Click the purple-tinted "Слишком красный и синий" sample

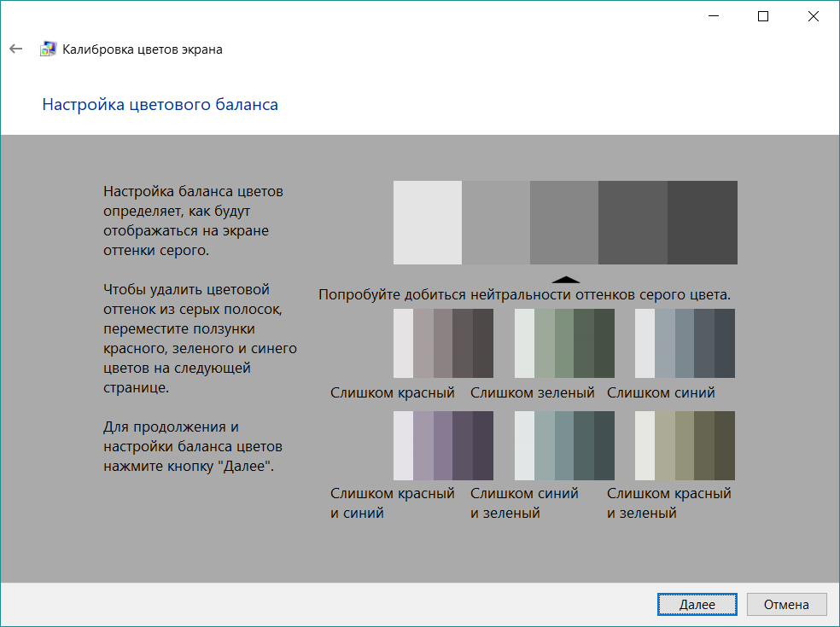pos(443,445)
